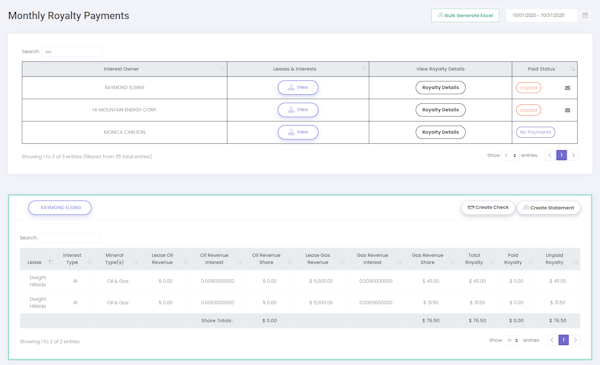
Task: Open Royalty Details for Monica Carlson
Action: click(x=440, y=132)
